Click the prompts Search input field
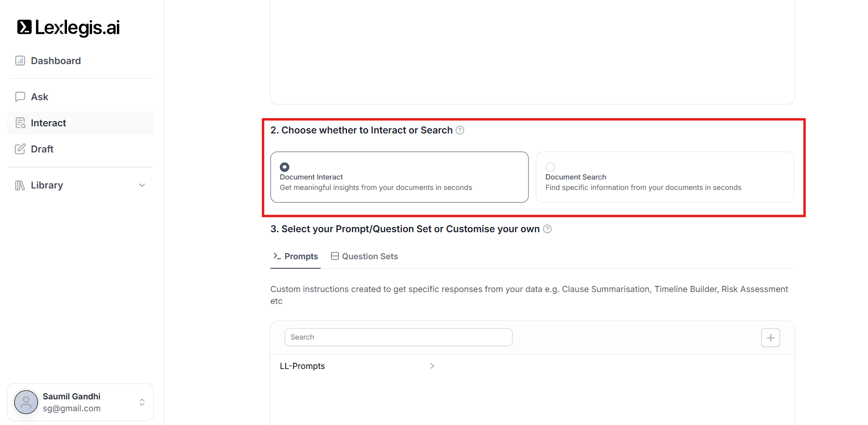The width and height of the screenshot is (868, 425). (398, 337)
